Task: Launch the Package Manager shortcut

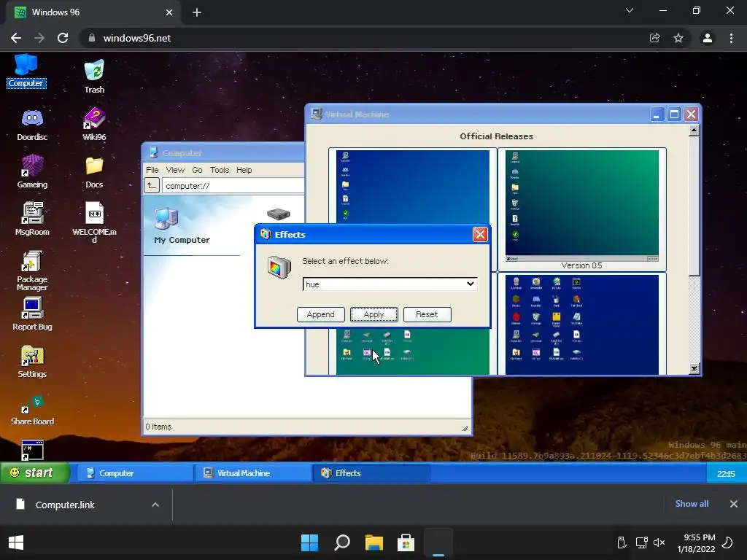Action: point(32,270)
